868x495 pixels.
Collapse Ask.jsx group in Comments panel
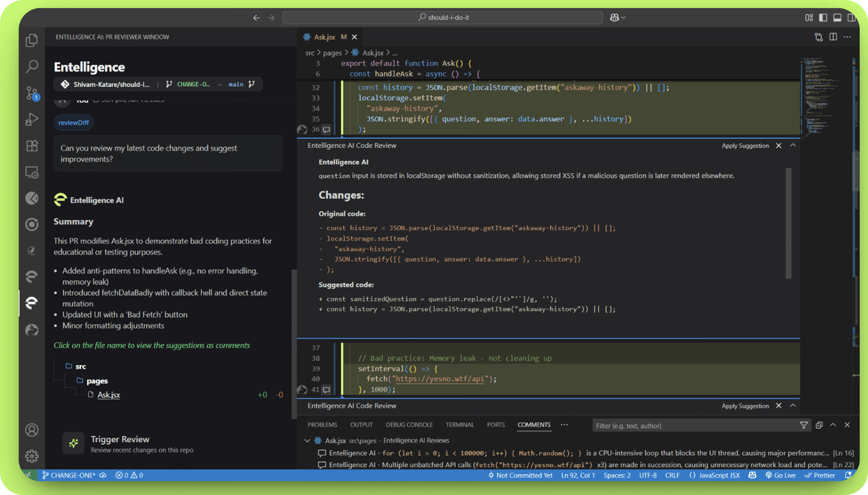point(307,441)
